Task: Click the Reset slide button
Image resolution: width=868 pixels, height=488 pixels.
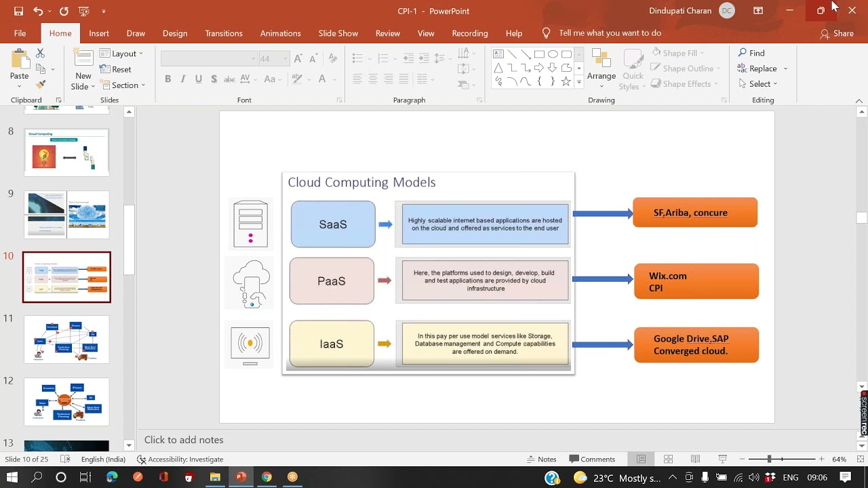Action: [x=115, y=69]
